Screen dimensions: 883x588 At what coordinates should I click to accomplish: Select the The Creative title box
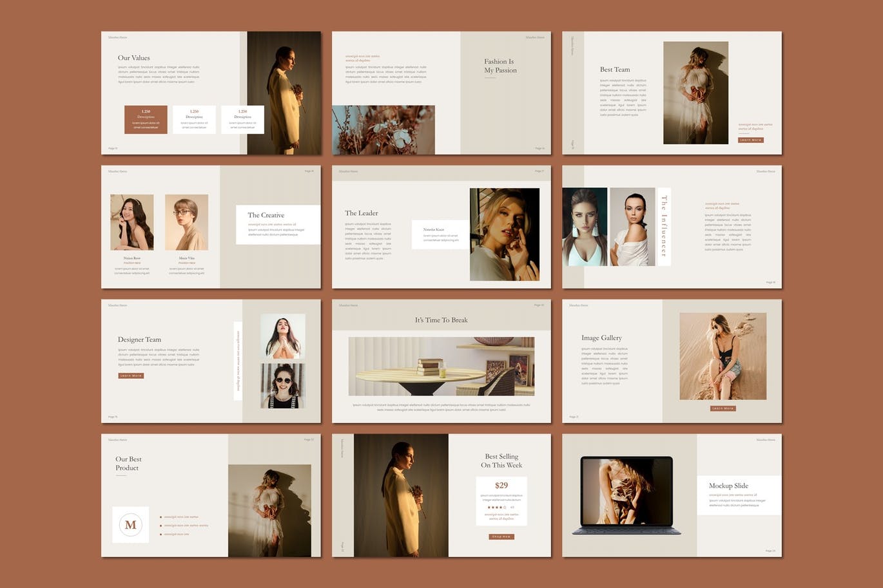278,224
